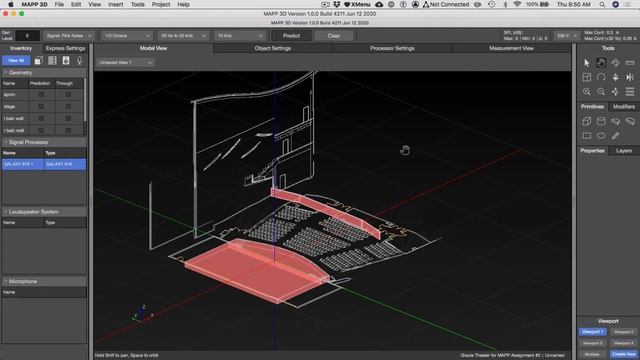
Task: Filter inventory by geometry cube icon
Action: click(38, 61)
